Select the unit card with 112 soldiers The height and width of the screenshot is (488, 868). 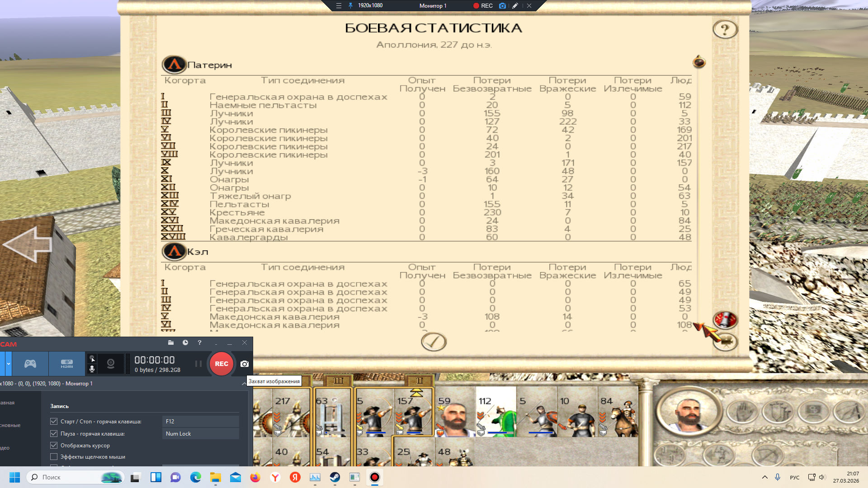495,412
